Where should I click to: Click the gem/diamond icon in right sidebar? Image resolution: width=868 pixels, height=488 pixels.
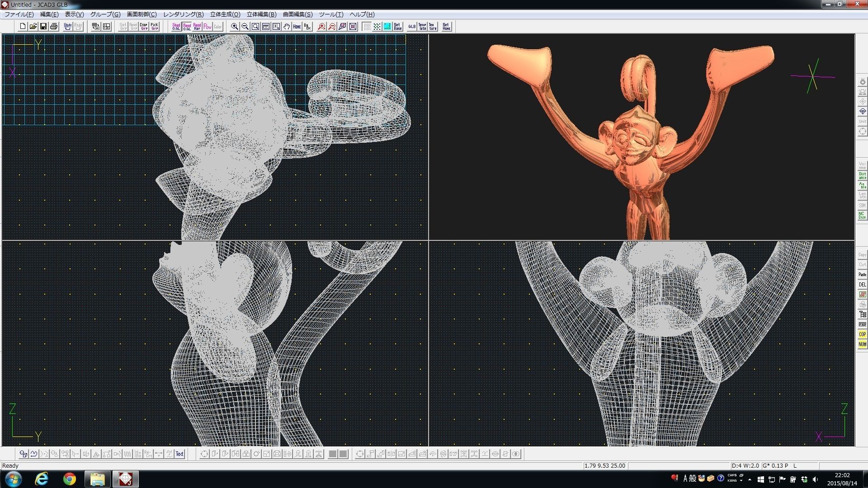click(x=863, y=112)
